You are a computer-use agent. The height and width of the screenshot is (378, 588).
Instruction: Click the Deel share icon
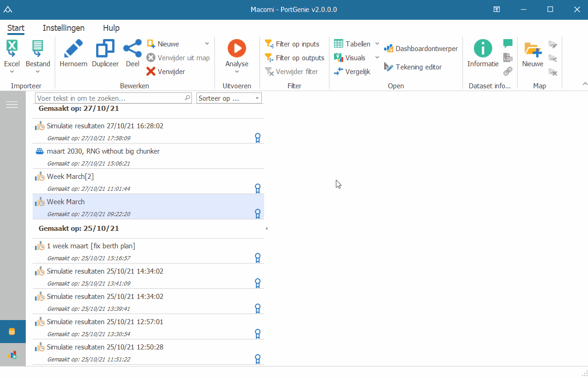(x=133, y=49)
